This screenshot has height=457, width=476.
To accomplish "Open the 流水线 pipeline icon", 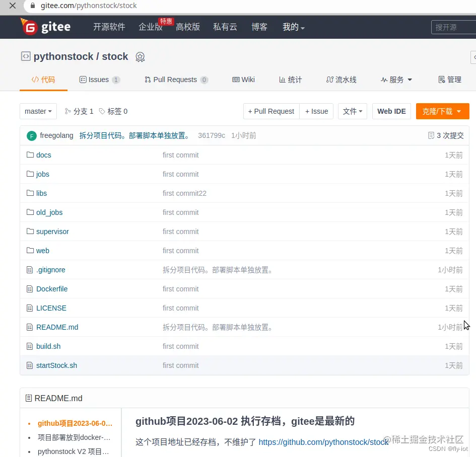I will click(330, 79).
